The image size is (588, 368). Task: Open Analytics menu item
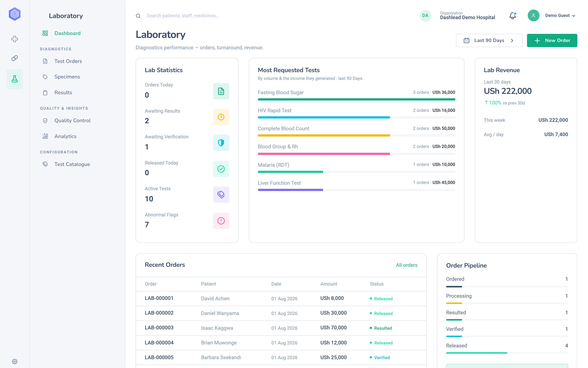pyautogui.click(x=60, y=136)
